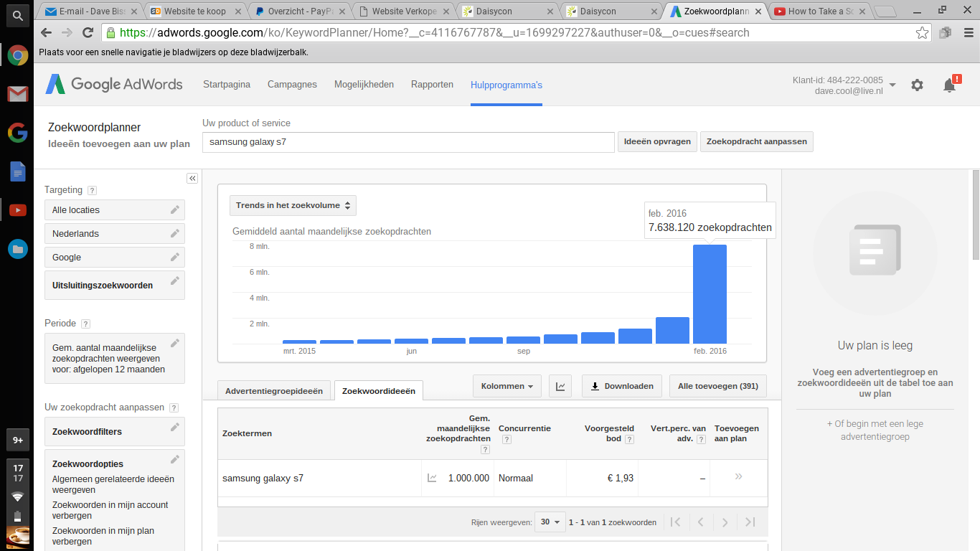
Task: Open account dropdown next to dave.cool@live.nl
Action: pyautogui.click(x=892, y=85)
